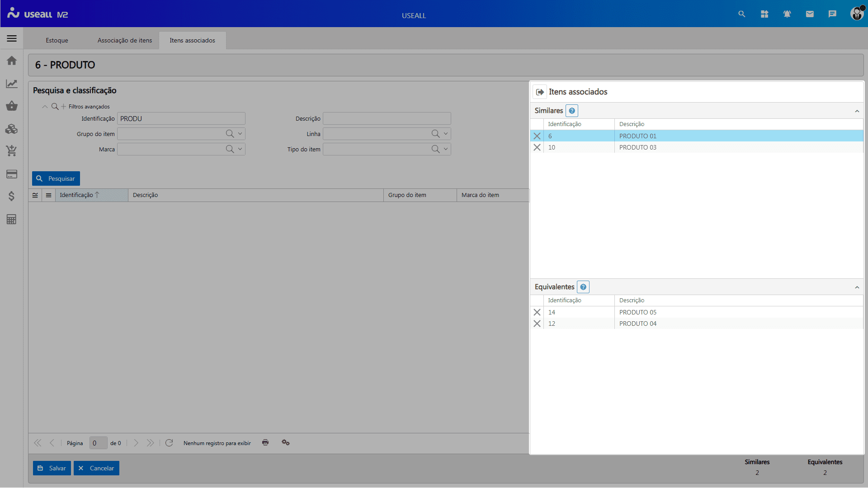The width and height of the screenshot is (868, 488).
Task: Click the Pesquisar button
Action: click(56, 178)
